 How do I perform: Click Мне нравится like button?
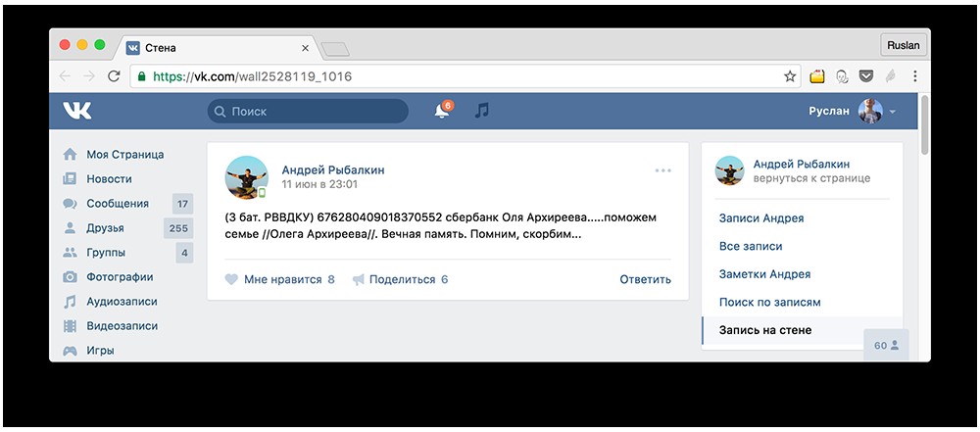pyautogui.click(x=279, y=279)
